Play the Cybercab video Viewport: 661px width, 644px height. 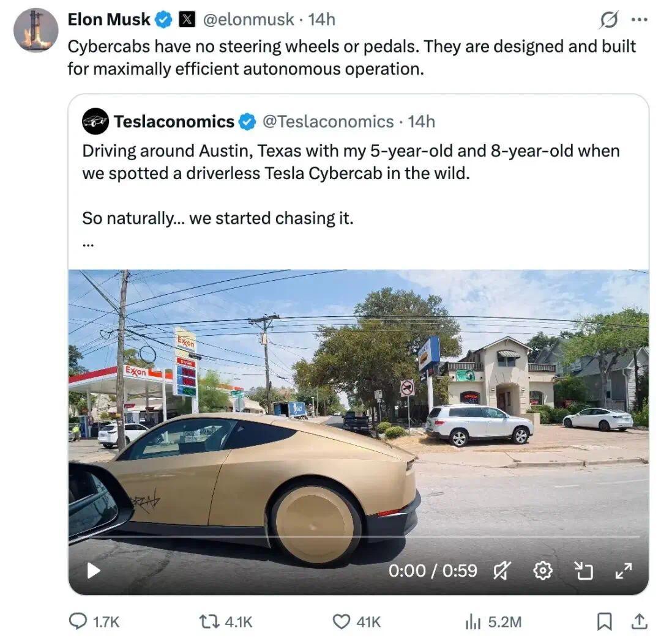pyautogui.click(x=93, y=571)
